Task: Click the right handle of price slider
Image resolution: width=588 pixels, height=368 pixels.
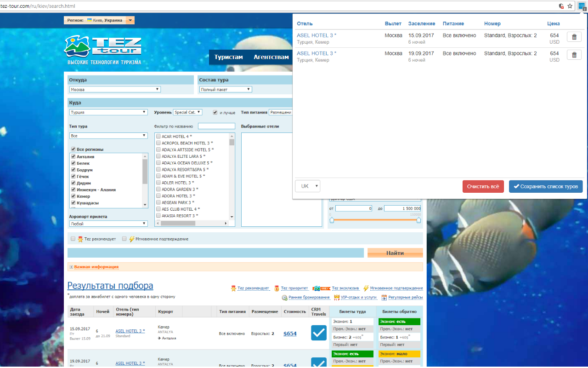Action: point(418,220)
